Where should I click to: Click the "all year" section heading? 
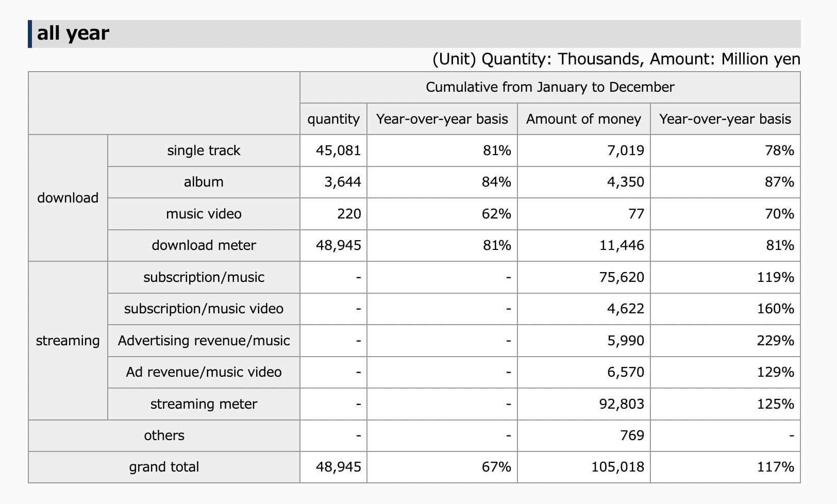pyautogui.click(x=73, y=33)
